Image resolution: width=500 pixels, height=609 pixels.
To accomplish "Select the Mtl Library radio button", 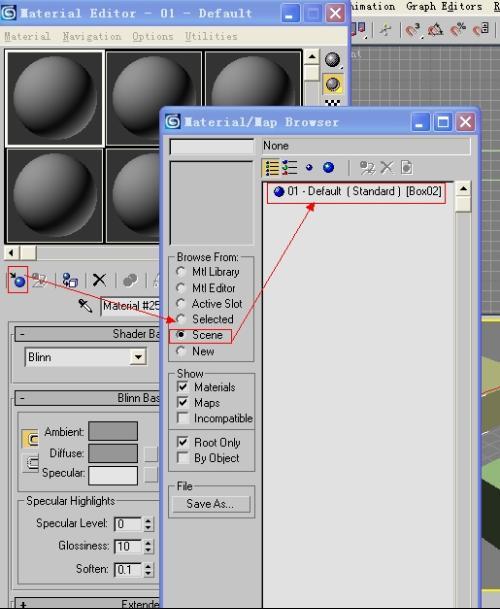I will [x=180, y=271].
